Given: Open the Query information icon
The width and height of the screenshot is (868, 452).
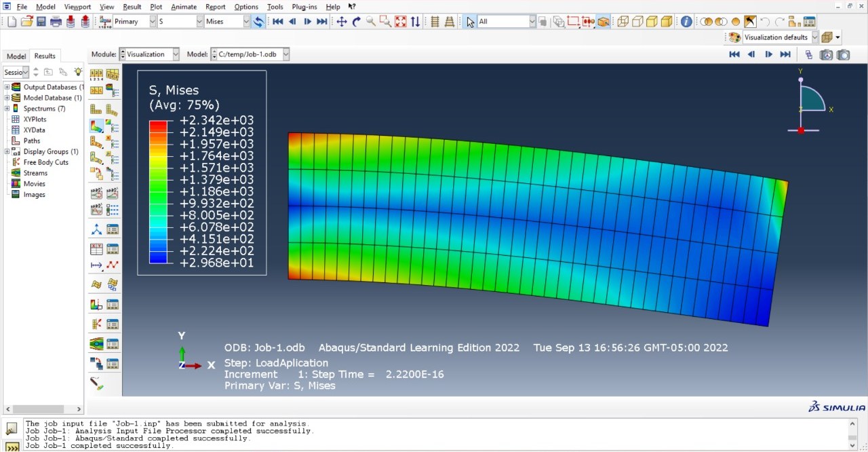Looking at the screenshot, I should pyautogui.click(x=686, y=22).
